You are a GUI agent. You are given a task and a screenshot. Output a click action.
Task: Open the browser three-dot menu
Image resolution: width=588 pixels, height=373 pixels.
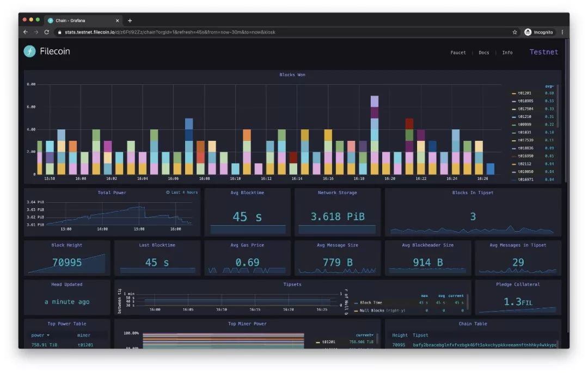tap(562, 32)
